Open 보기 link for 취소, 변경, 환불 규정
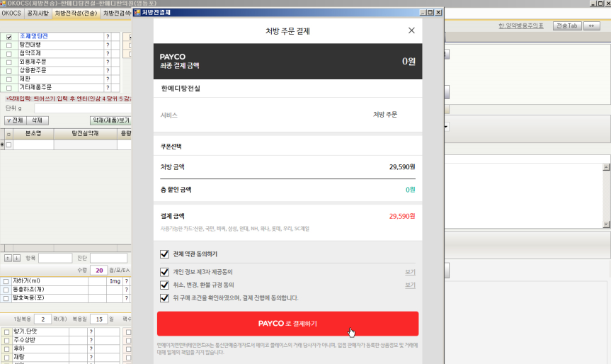Screen dimensions: 611x364 tap(410, 285)
